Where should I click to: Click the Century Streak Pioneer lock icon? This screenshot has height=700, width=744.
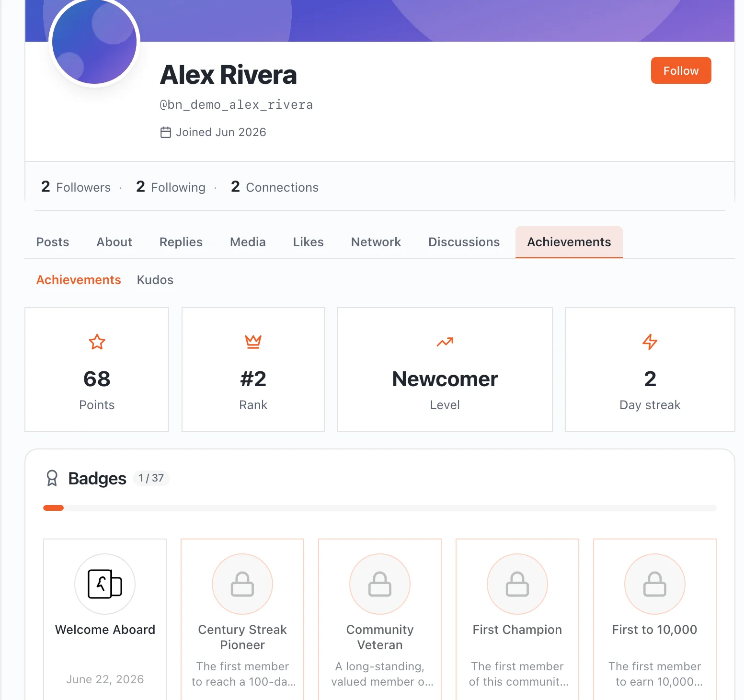(x=242, y=584)
